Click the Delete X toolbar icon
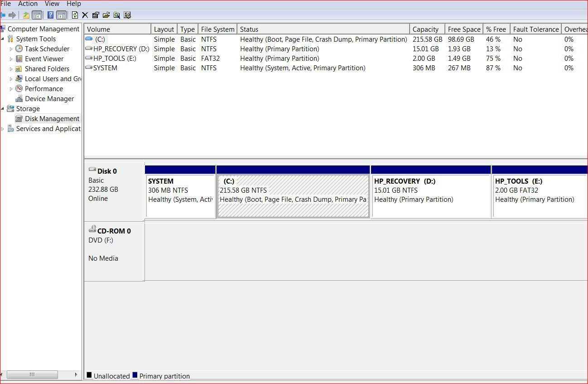This screenshot has width=588, height=384. click(x=85, y=15)
